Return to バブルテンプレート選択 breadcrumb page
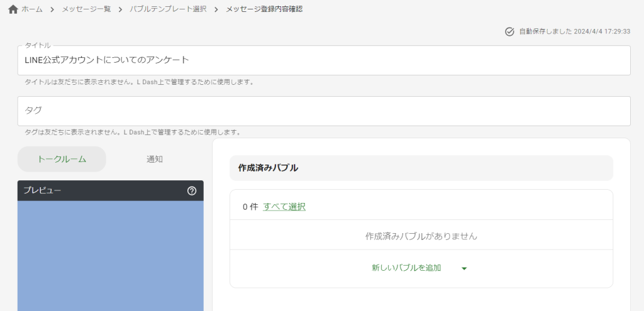Screen dimensions: 644x311 coord(168,9)
